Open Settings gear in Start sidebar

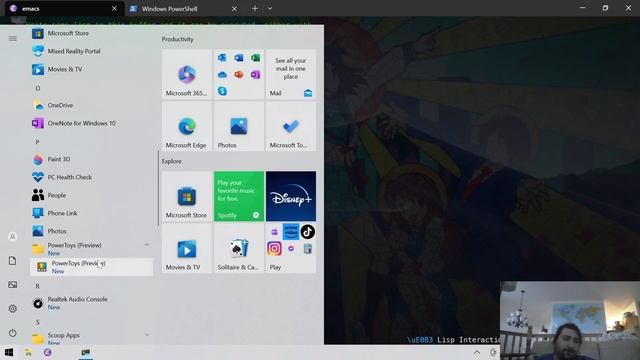(x=13, y=309)
